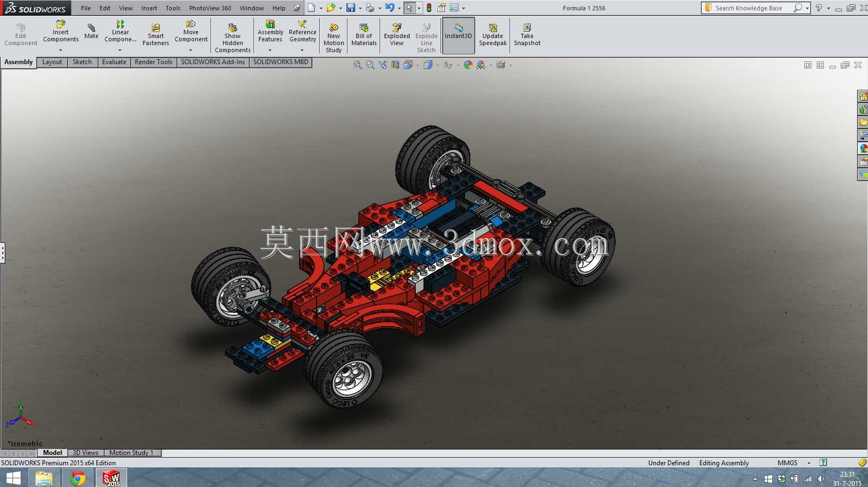Click Previous View icon

(383, 65)
